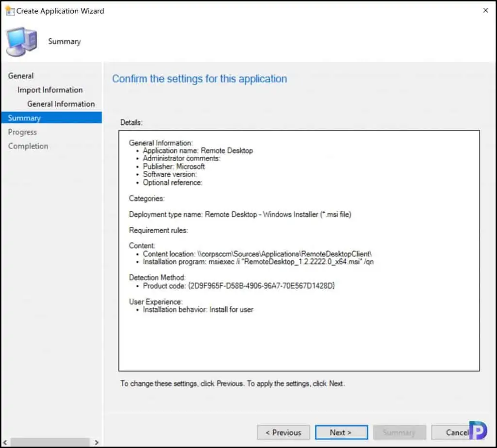Click the Content location path line
This screenshot has height=448, width=497.
257,254
